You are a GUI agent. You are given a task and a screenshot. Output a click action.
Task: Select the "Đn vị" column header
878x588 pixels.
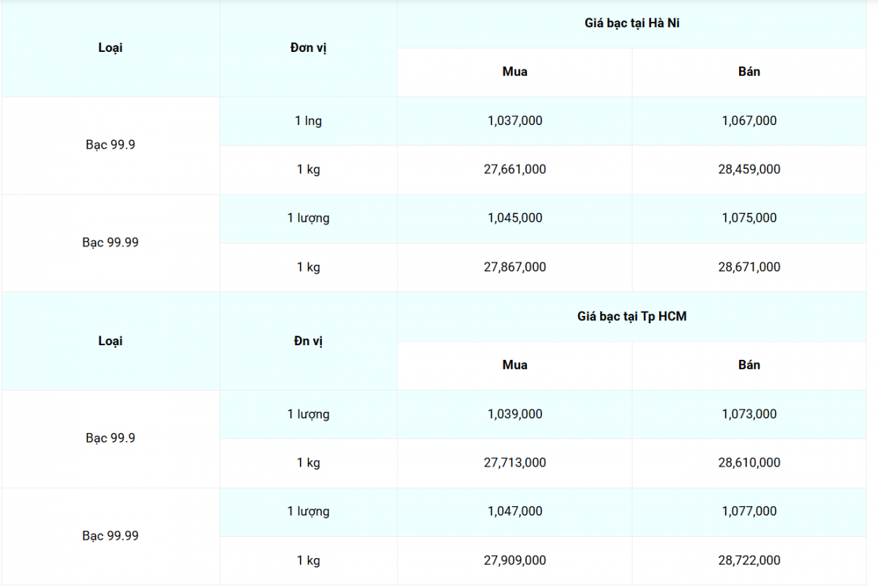[308, 341]
